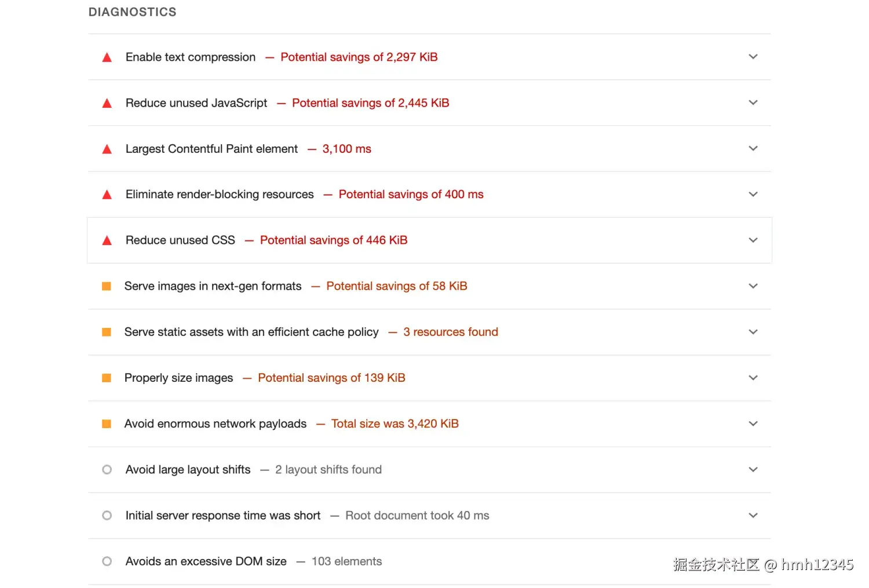Image resolution: width=869 pixels, height=588 pixels.
Task: Open chevron for Avoid enormous network payloads
Action: [753, 424]
